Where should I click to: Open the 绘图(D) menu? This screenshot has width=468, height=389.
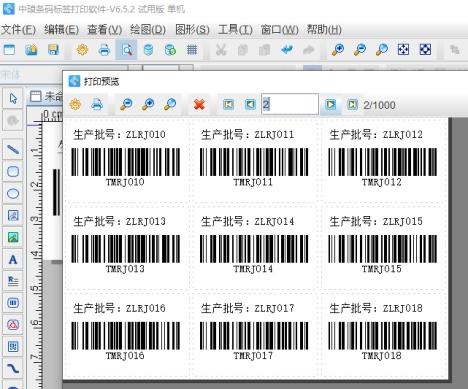pyautogui.click(x=148, y=30)
